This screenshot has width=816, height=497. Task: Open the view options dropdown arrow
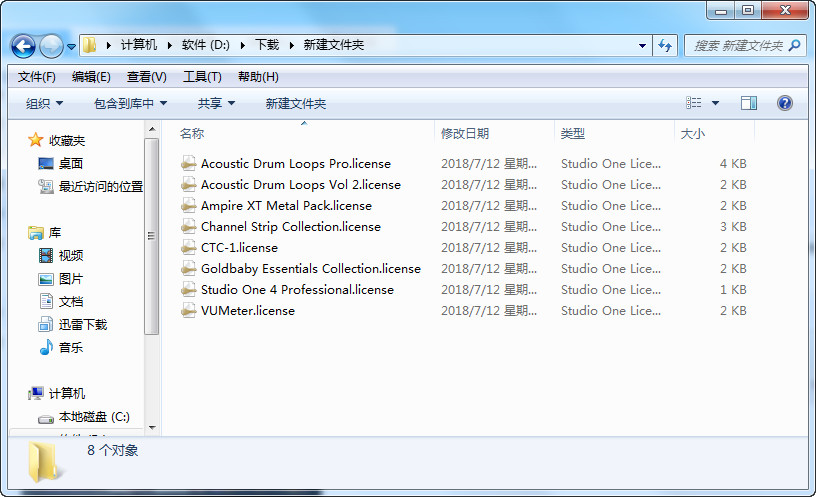(715, 103)
